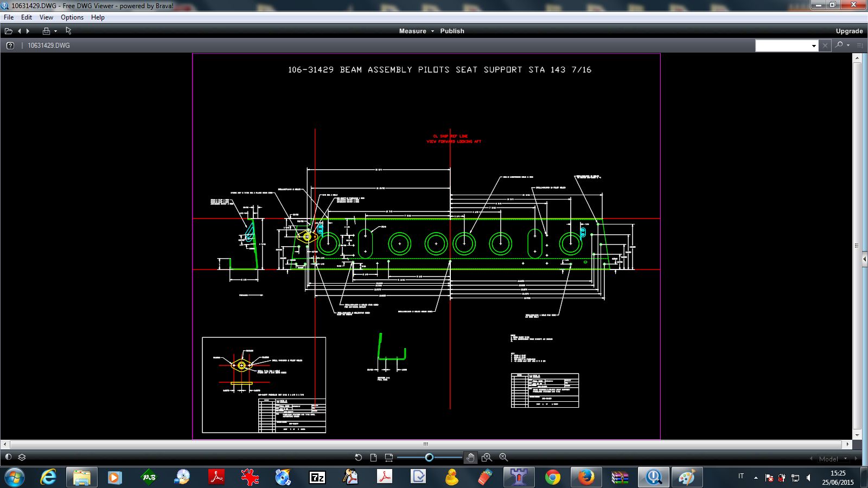868x488 pixels.
Task: Select the pointer selection tool
Action: [x=69, y=31]
